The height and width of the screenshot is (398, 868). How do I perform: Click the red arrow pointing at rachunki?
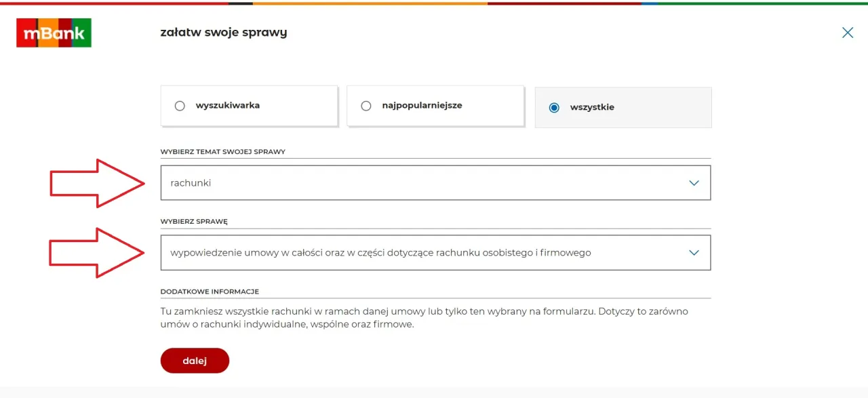[97, 183]
